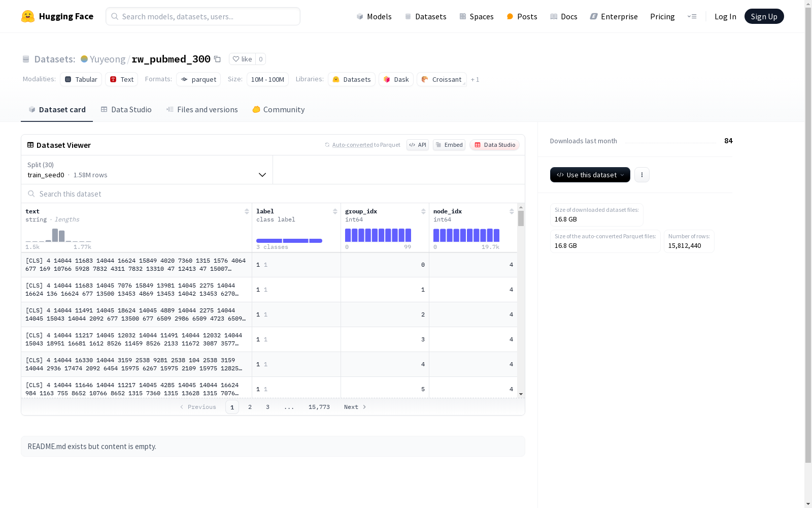Open the Community tab
The width and height of the screenshot is (812, 508).
279,110
